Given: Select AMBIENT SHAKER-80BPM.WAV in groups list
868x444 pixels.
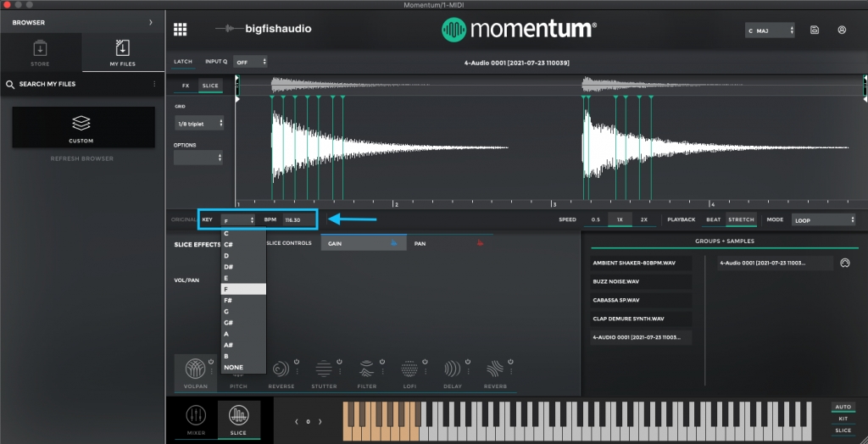Looking at the screenshot, I should [641, 263].
